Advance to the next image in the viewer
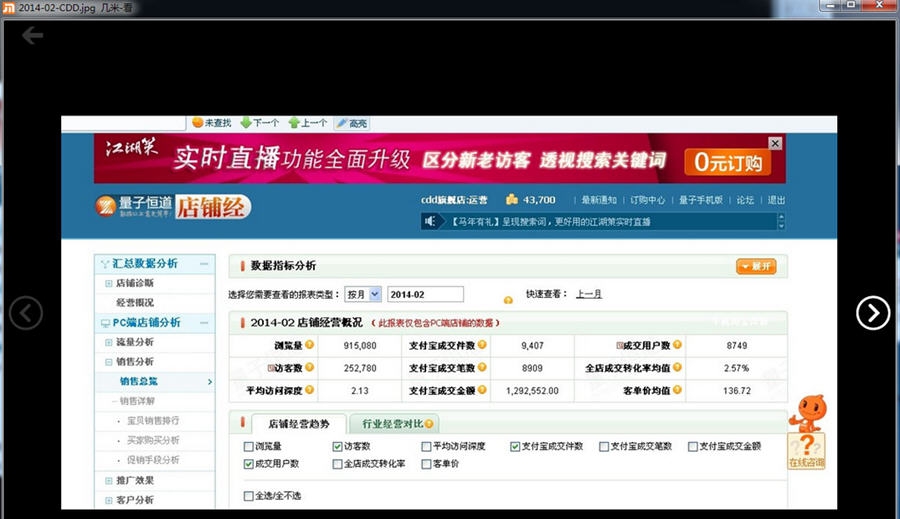The width and height of the screenshot is (900, 519). [873, 313]
